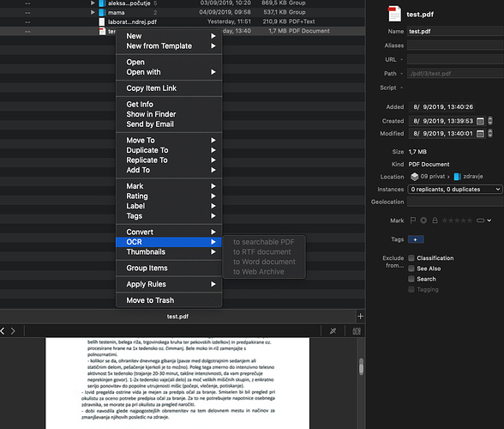
Task: Open the Instances replicants dropdown
Action: point(455,190)
